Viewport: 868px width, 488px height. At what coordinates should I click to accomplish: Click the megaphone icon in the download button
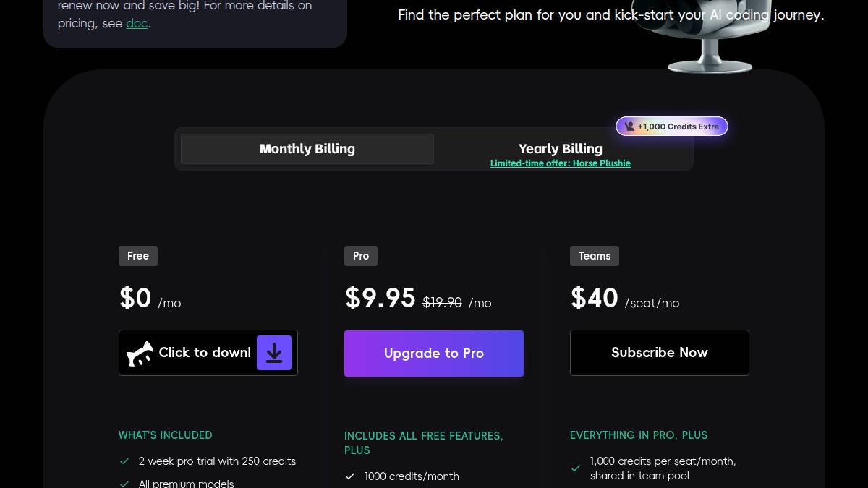click(x=140, y=354)
